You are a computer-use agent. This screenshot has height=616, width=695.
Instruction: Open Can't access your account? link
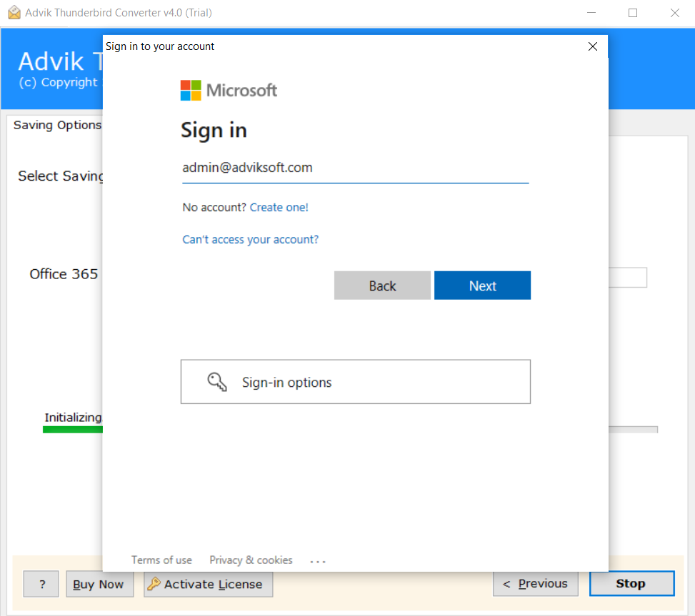(x=251, y=240)
